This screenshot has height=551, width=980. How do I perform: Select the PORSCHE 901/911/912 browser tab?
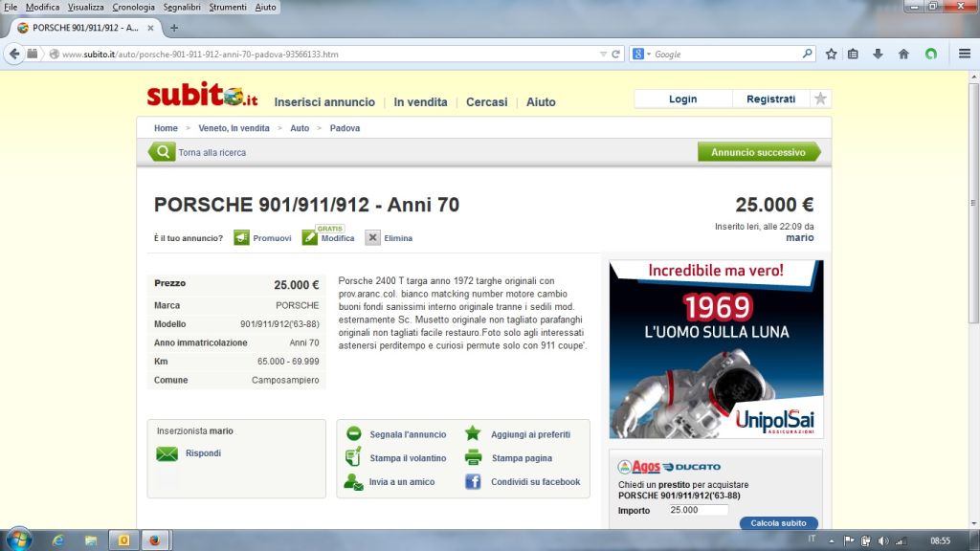[x=85, y=28]
